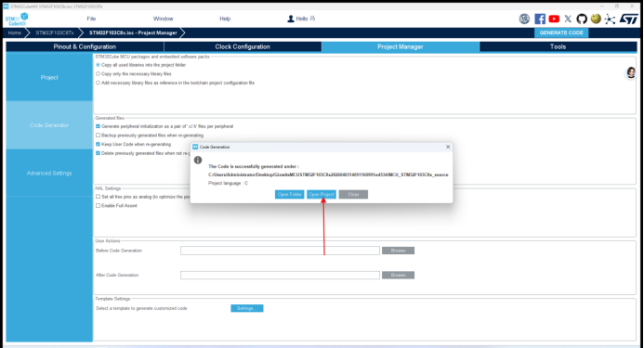Open the GitHub icon link

(x=582, y=19)
